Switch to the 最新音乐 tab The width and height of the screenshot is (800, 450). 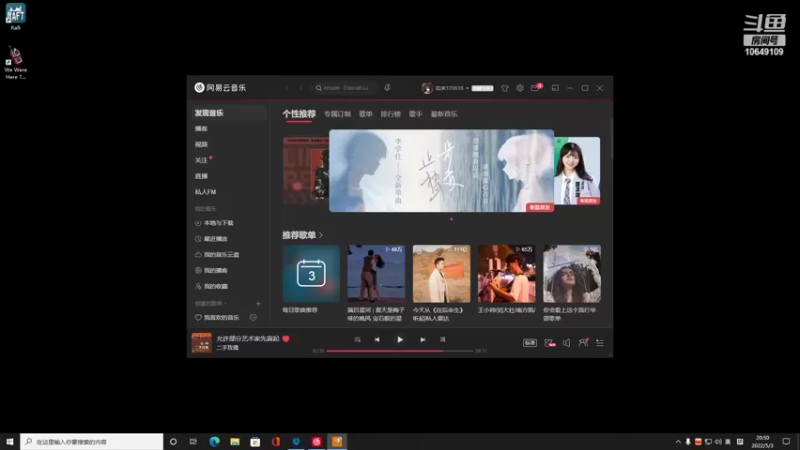point(444,114)
